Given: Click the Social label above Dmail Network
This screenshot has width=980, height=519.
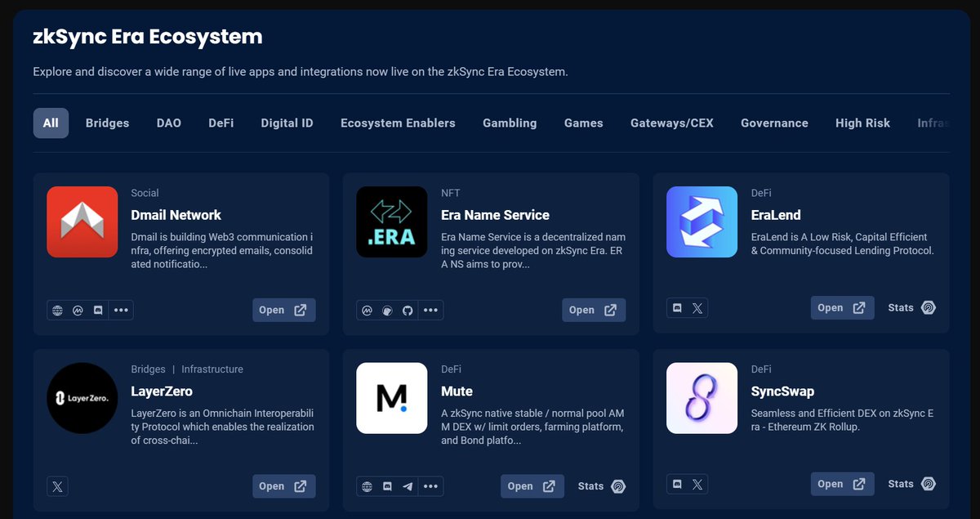Looking at the screenshot, I should point(145,193).
